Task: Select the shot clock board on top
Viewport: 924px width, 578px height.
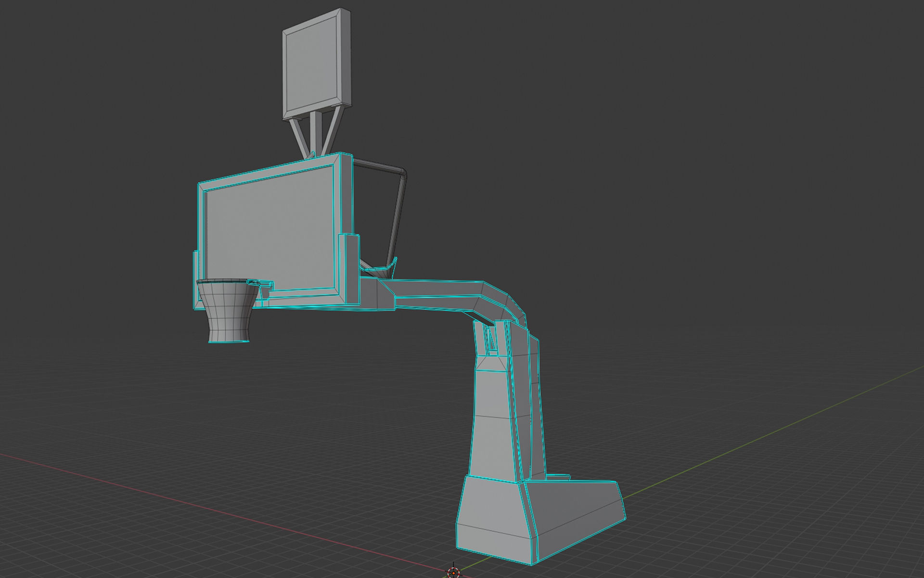Action: (316, 64)
